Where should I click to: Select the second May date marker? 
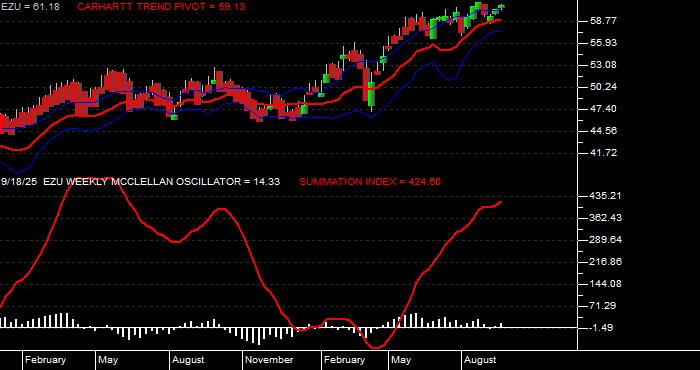pos(401,360)
